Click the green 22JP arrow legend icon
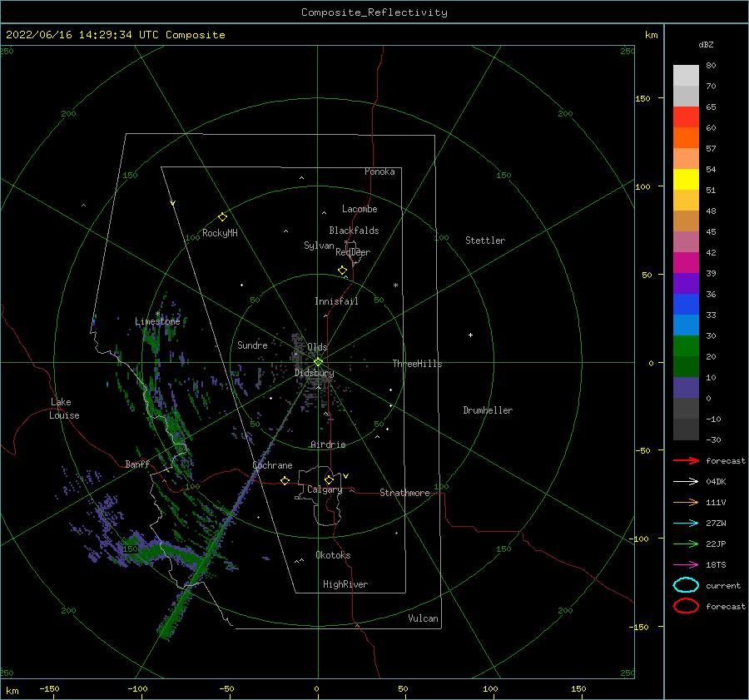The image size is (749, 700). (686, 544)
